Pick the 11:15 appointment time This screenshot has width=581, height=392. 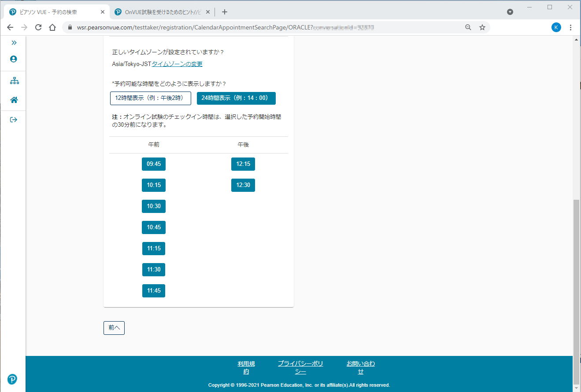(154, 249)
